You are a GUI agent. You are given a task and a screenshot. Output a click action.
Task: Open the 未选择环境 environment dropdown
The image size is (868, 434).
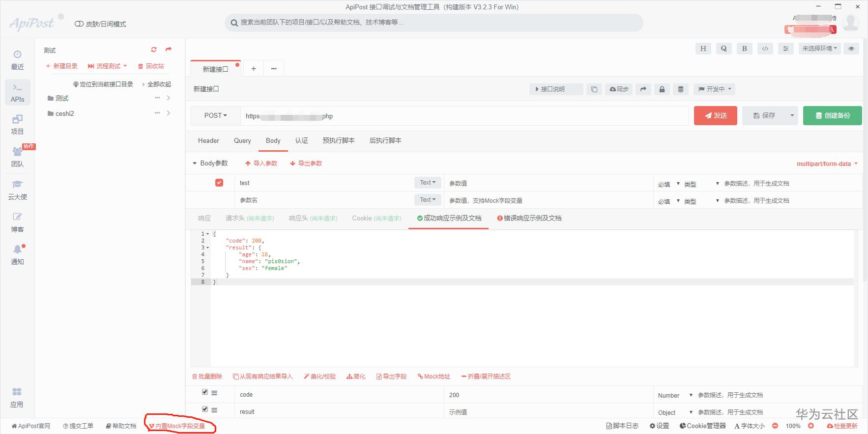(820, 49)
